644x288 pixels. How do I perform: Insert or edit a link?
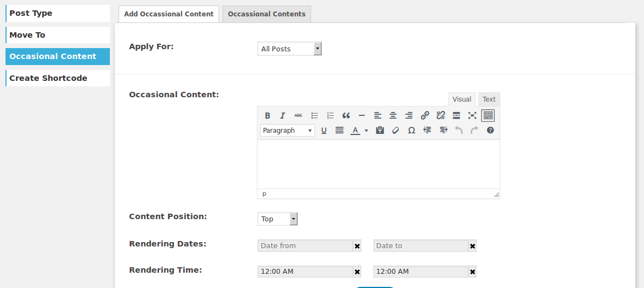pos(425,115)
